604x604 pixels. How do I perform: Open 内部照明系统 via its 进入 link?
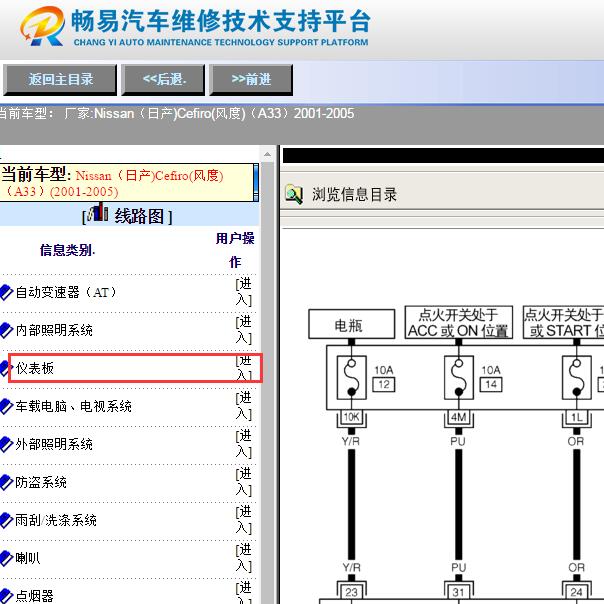click(244, 330)
